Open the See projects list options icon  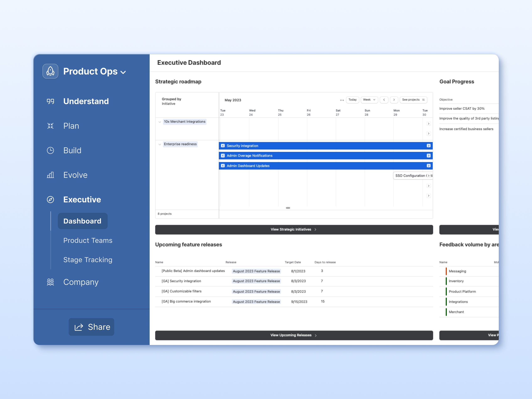424,100
